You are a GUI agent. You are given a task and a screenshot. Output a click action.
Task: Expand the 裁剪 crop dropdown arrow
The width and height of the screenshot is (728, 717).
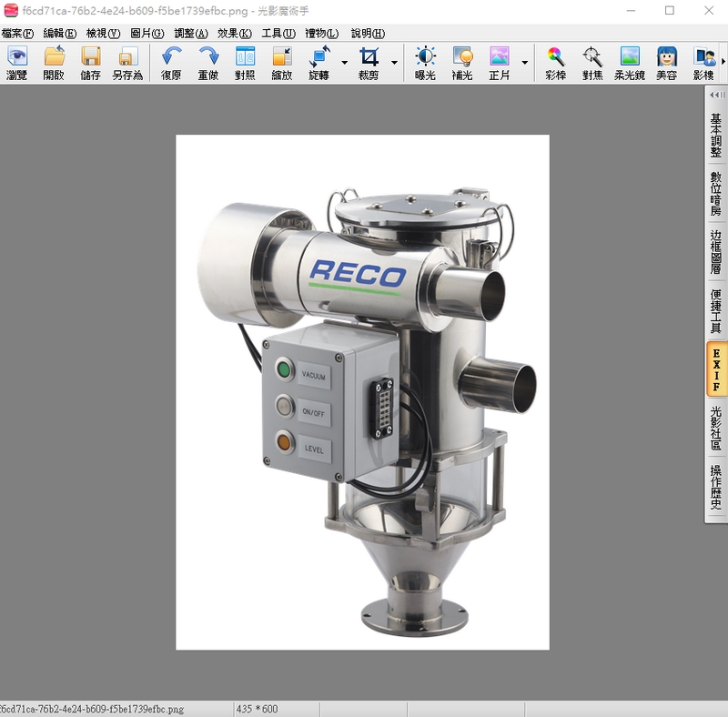click(394, 63)
